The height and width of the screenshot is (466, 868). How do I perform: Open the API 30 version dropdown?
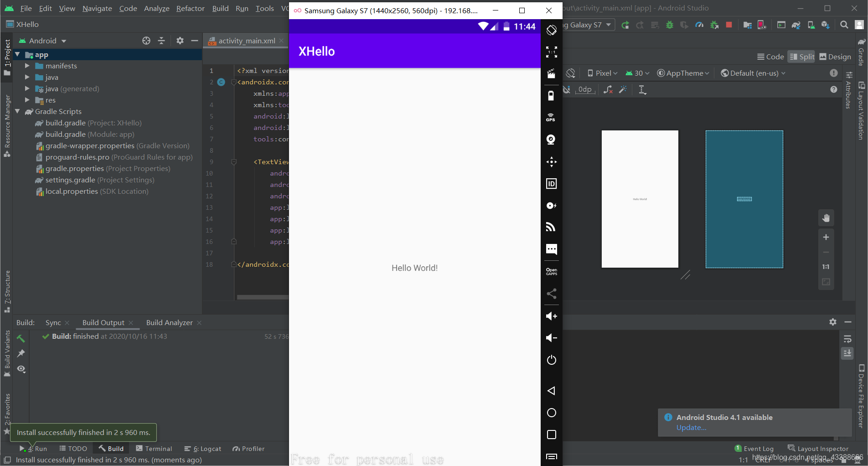pos(637,73)
